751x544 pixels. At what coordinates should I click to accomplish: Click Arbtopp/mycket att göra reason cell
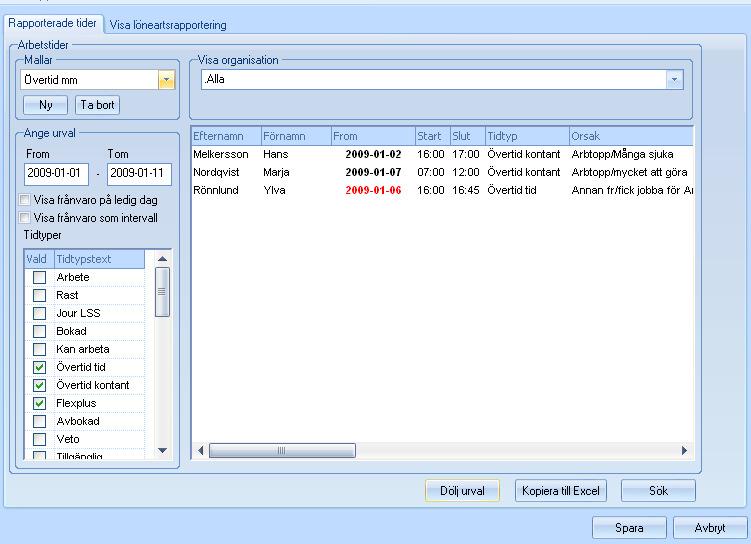click(x=629, y=172)
